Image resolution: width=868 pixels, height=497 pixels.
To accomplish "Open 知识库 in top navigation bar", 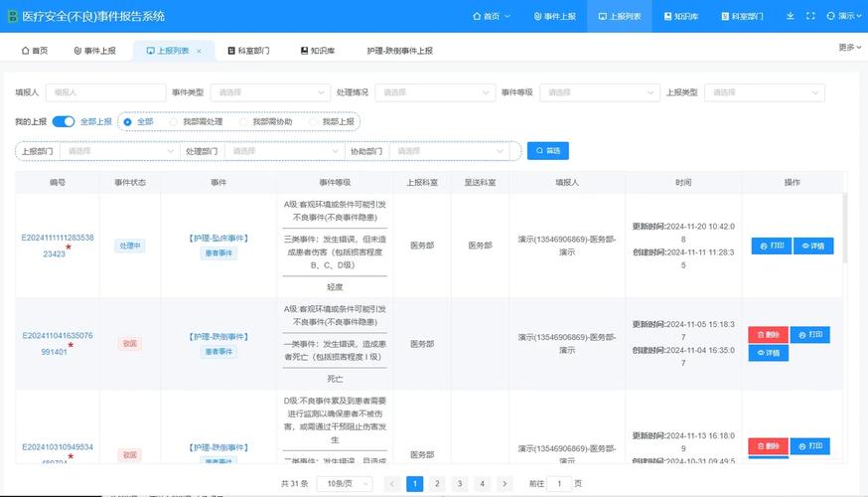I will [x=681, y=16].
